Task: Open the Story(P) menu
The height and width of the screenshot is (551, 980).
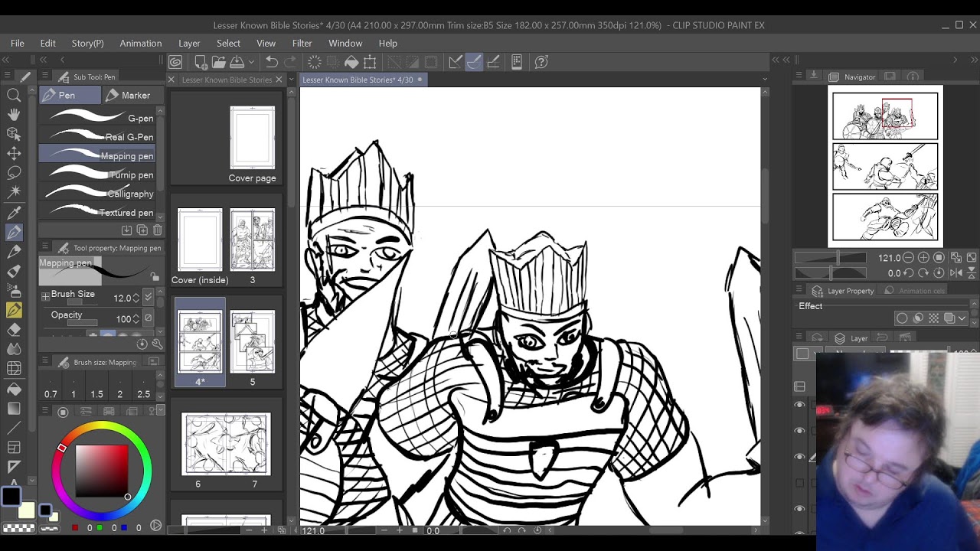Action: click(87, 43)
